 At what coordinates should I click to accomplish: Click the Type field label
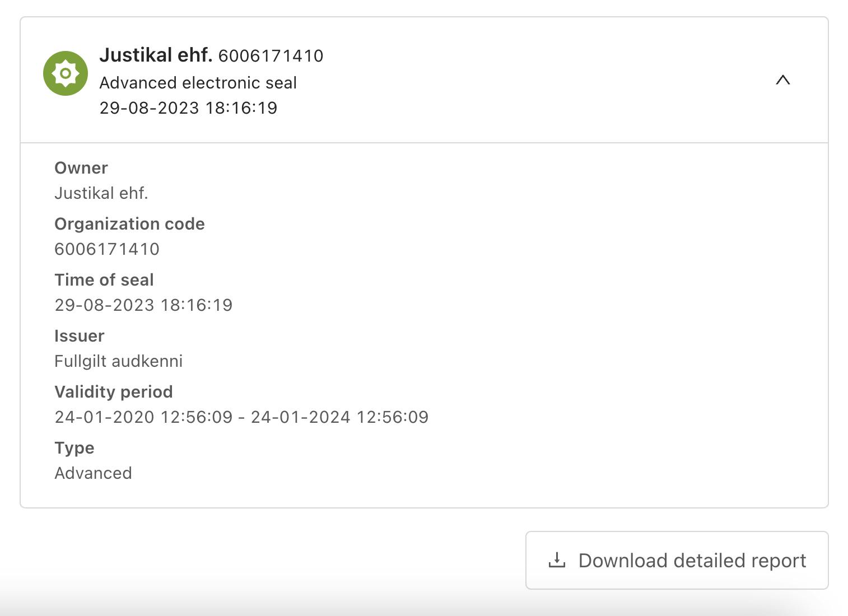[x=74, y=448]
